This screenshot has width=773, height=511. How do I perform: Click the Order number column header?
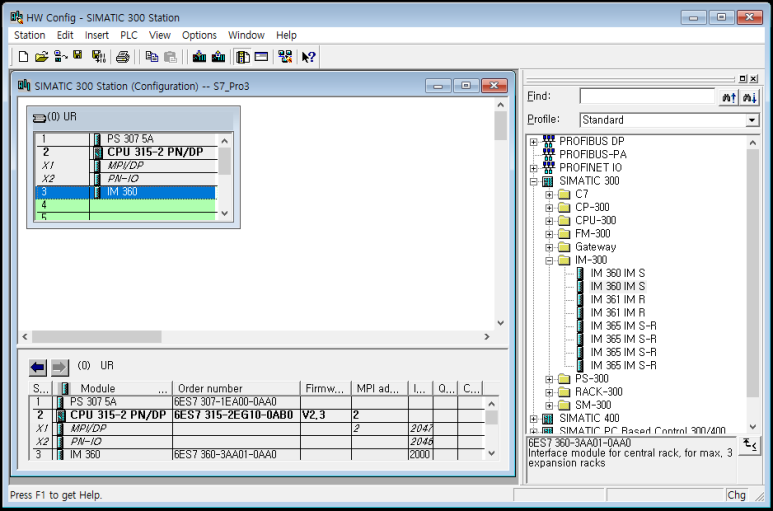point(236,388)
